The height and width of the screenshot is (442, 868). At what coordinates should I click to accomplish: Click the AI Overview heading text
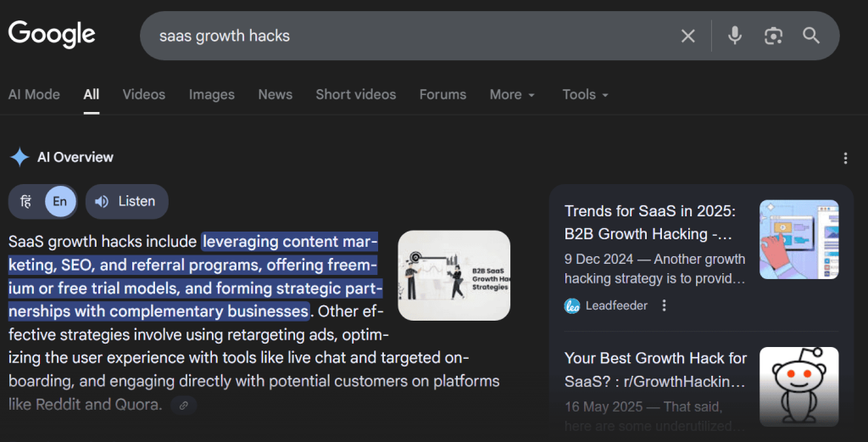[x=75, y=157]
